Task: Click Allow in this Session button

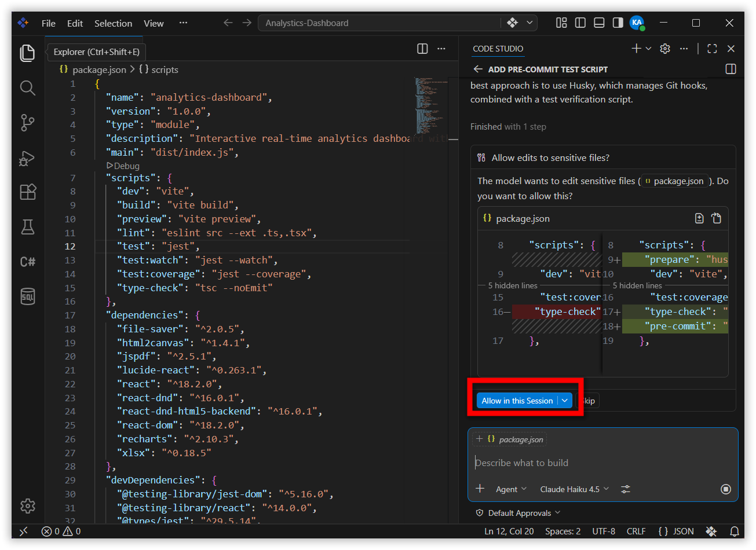Action: pyautogui.click(x=517, y=401)
